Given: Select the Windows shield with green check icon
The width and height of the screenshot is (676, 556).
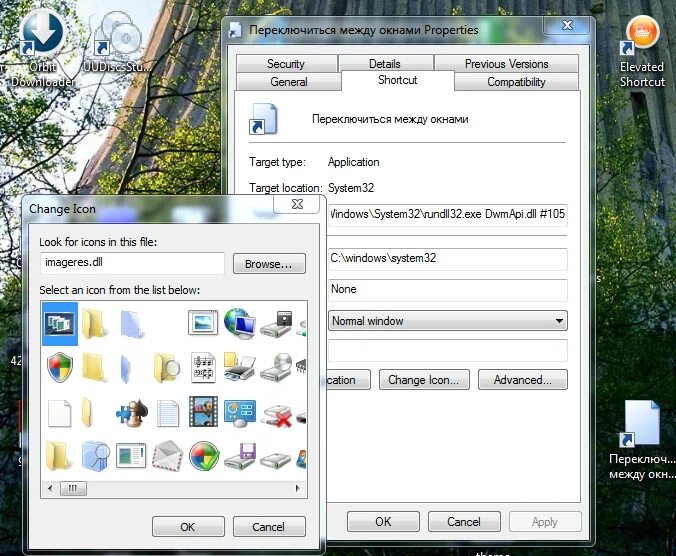Looking at the screenshot, I should 204,456.
